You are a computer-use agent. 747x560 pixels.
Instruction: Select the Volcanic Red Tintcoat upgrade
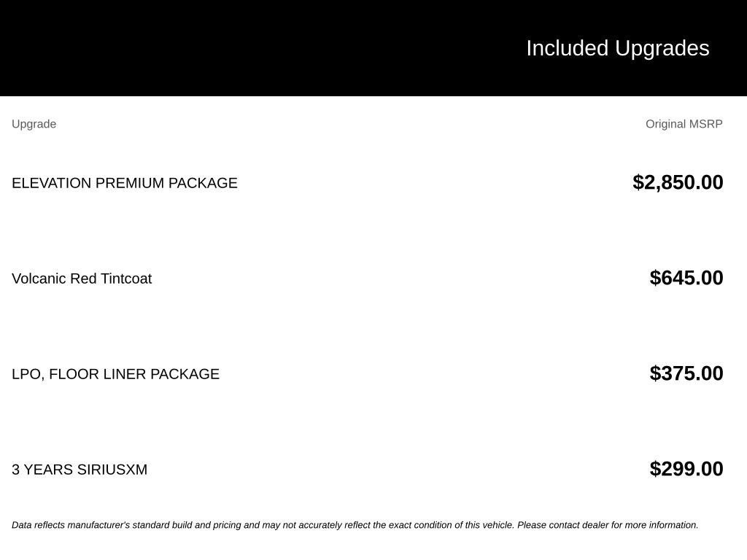(82, 279)
